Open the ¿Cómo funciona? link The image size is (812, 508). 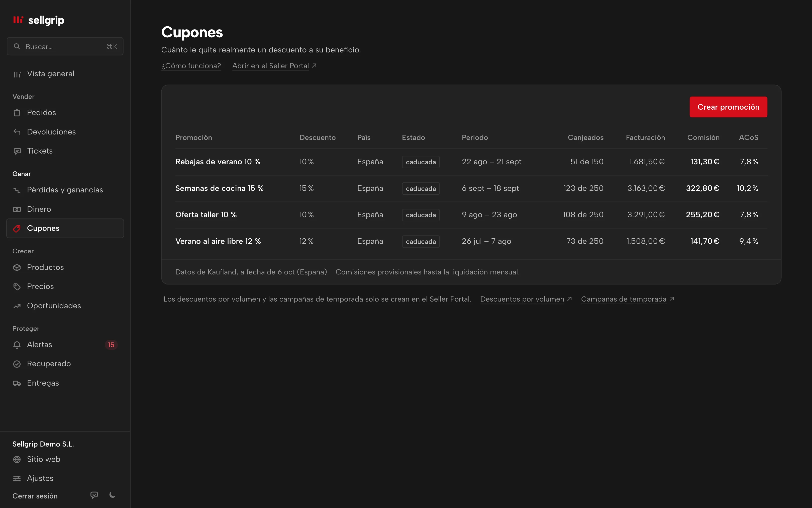[x=191, y=66]
